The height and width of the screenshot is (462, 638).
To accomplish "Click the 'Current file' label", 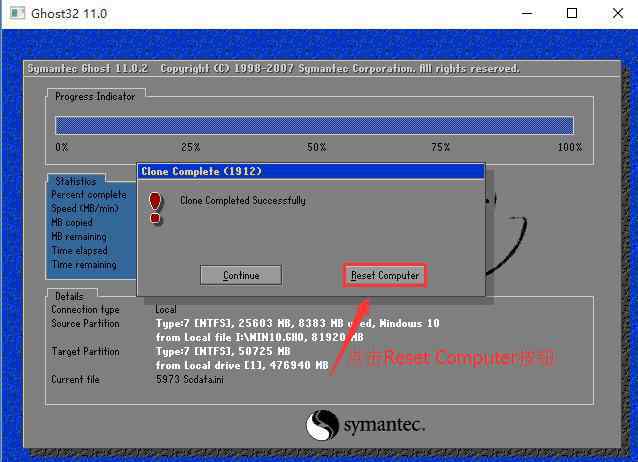I will (x=75, y=379).
